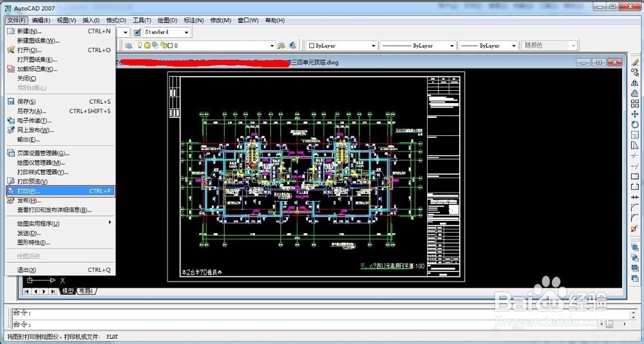The image size is (644, 344).
Task: Click the next layout tab arrow
Action: click(44, 291)
